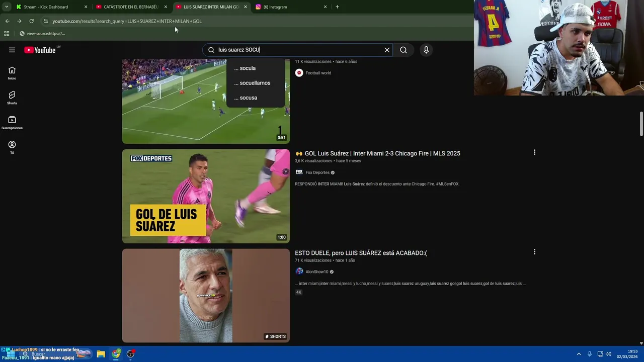Viewport: 644px width, 362px height.
Task: Open Shorts in the YouTube sidebar
Action: pyautogui.click(x=12, y=98)
